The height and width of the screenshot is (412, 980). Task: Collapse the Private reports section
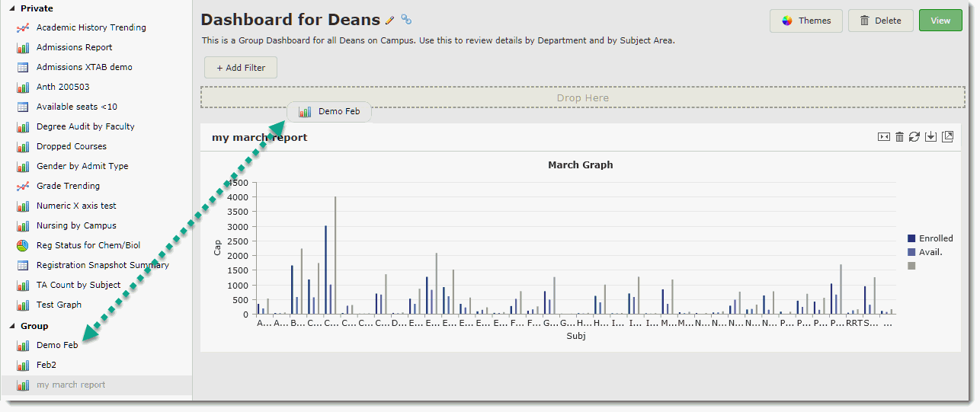pos(11,8)
